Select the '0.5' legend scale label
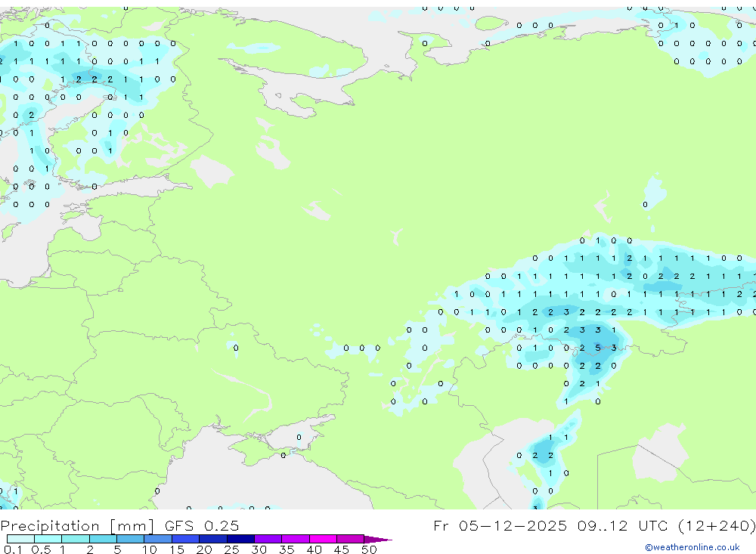Screen dimensions: 756x554 (x=41, y=549)
